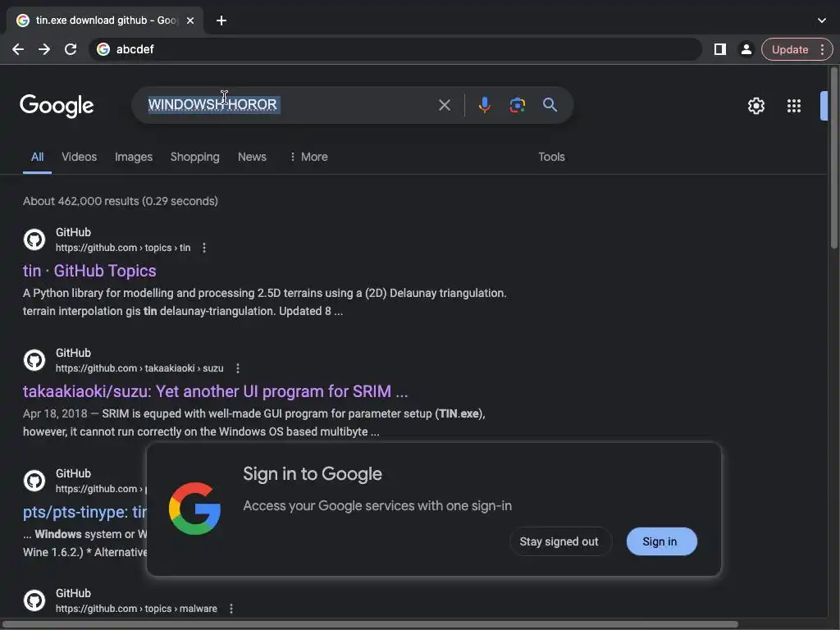840x630 pixels.
Task: Switch to the Shopping tab
Action: pyautogui.click(x=195, y=157)
